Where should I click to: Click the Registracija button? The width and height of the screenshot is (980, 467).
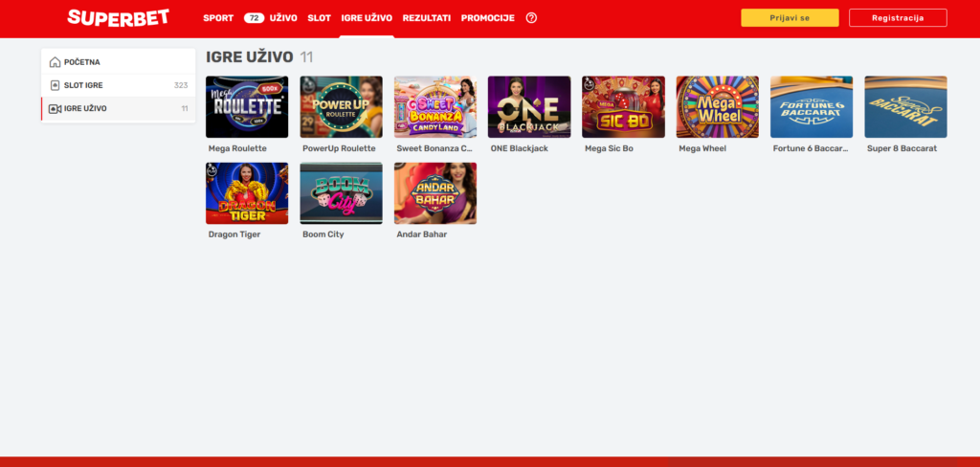(x=898, y=17)
